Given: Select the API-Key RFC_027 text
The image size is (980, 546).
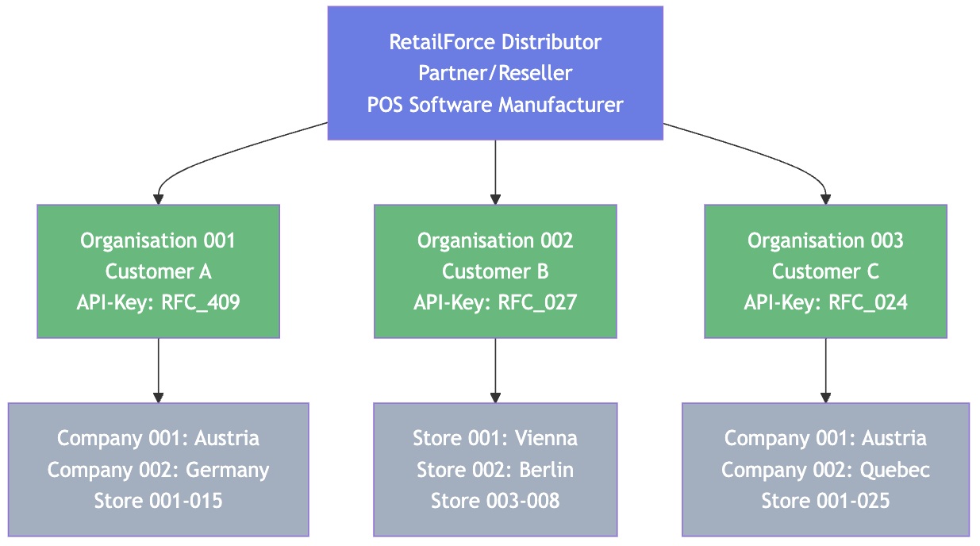Looking at the screenshot, I should point(494,302).
